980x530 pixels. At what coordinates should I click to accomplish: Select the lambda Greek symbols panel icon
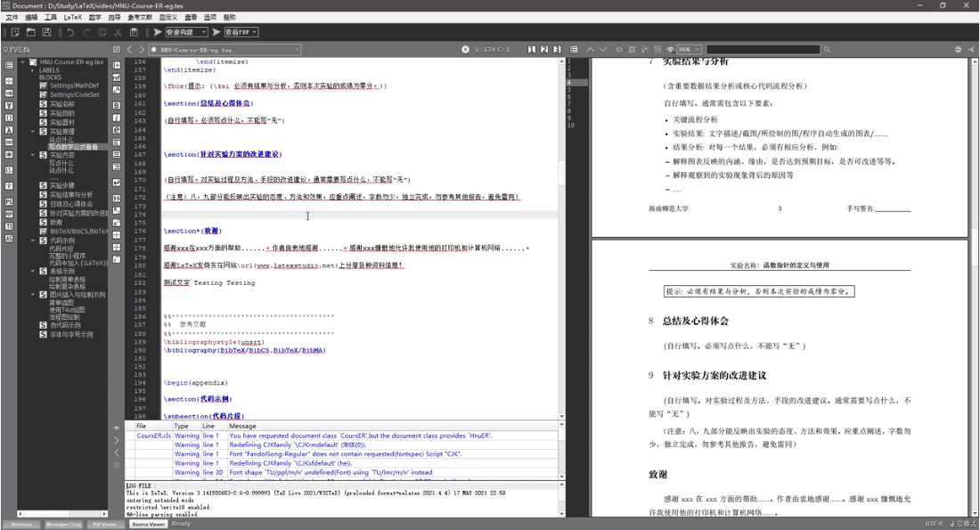coord(9,130)
